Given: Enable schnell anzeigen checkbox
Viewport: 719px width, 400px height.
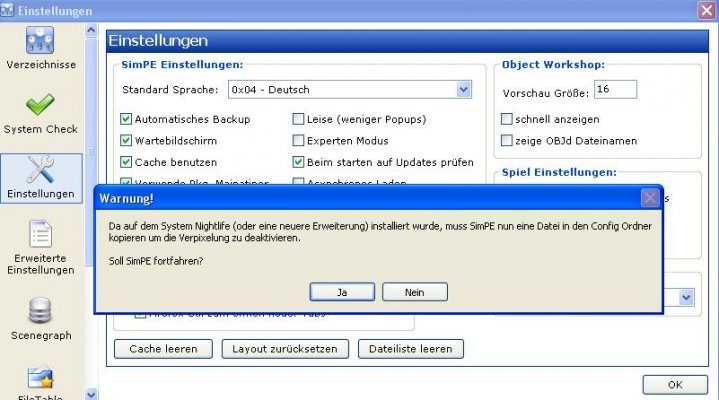Looking at the screenshot, I should click(507, 119).
